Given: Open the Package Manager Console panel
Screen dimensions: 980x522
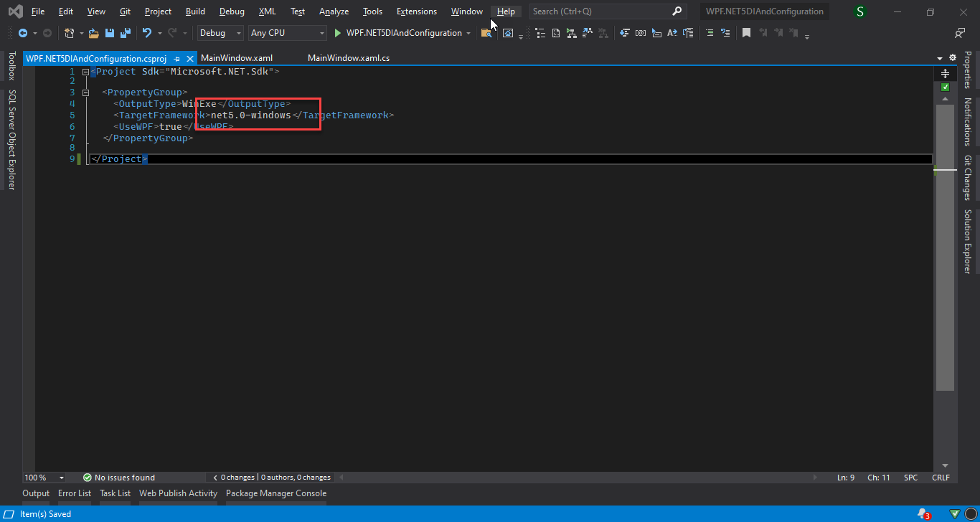Looking at the screenshot, I should [x=276, y=493].
